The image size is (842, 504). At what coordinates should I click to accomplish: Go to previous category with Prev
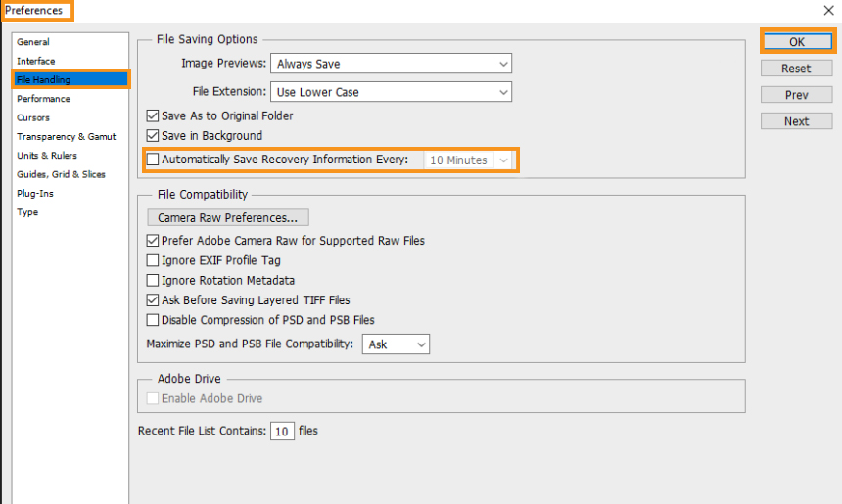[796, 95]
